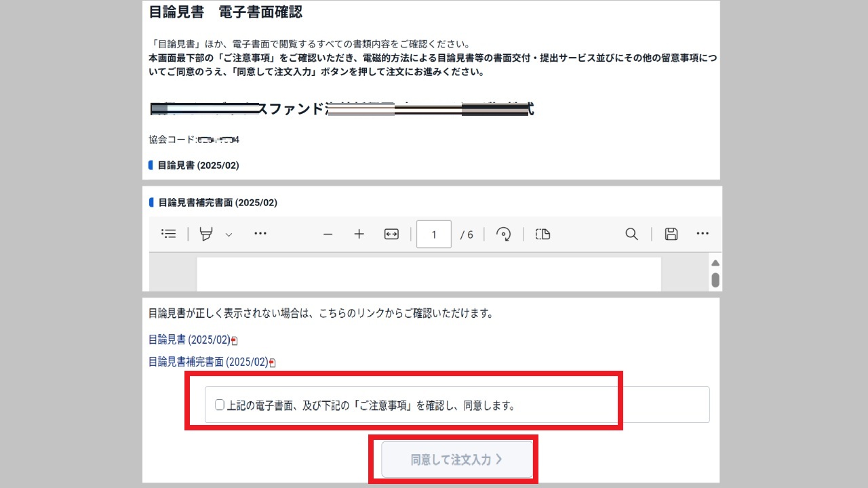Toggle fit to width view

coord(391,235)
